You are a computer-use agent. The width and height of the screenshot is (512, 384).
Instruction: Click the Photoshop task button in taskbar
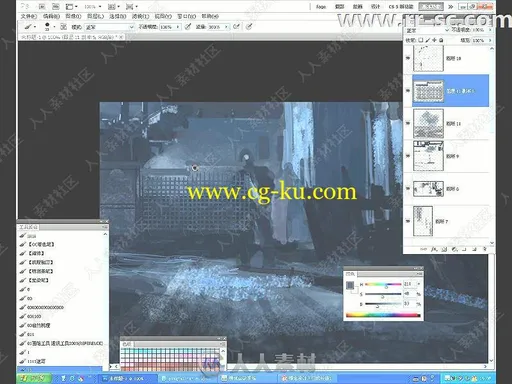tap(128, 379)
